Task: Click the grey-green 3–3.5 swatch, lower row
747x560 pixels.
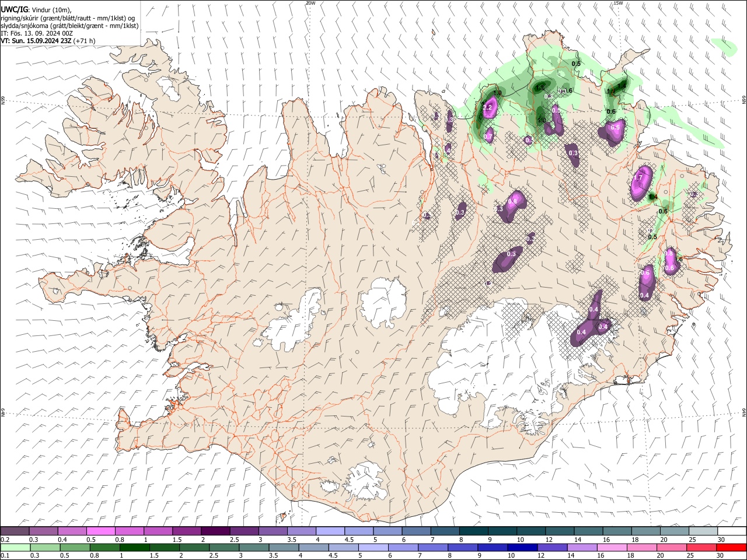Action: (254, 548)
